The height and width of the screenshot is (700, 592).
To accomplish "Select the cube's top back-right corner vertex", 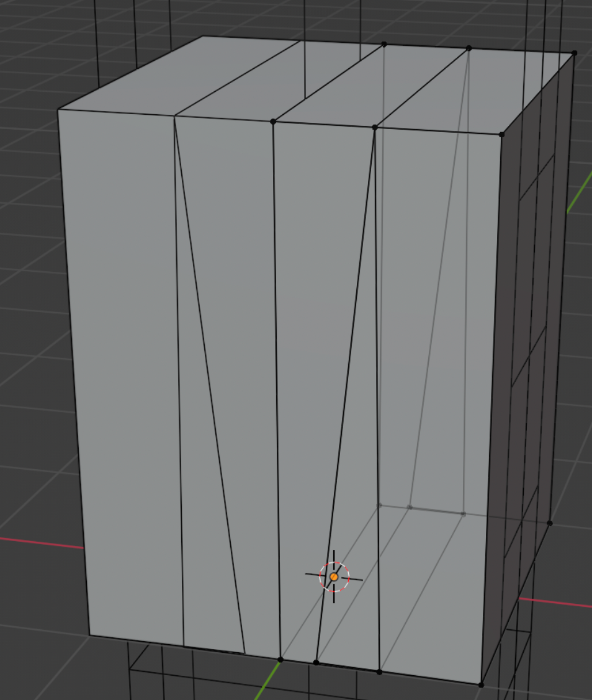I will coord(574,53).
